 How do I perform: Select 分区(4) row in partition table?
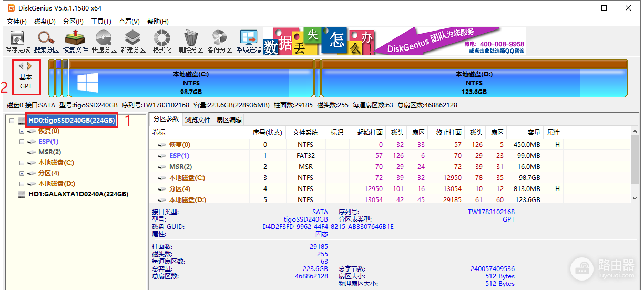coord(389,188)
